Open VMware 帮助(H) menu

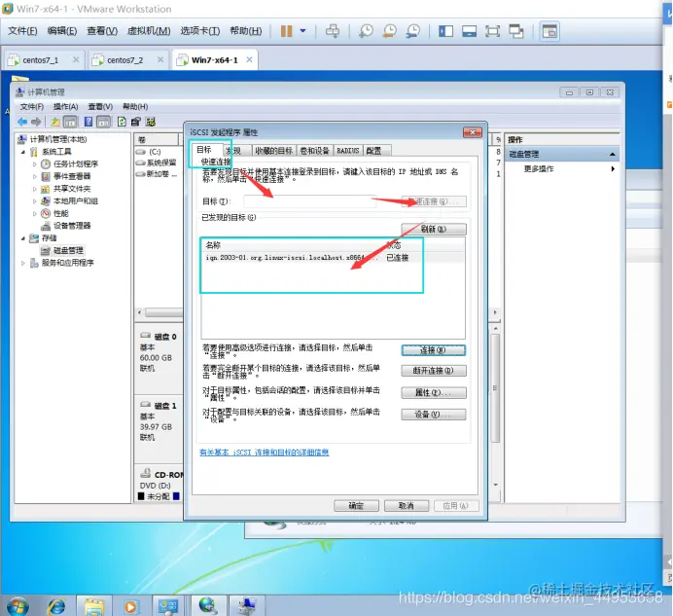pyautogui.click(x=245, y=31)
